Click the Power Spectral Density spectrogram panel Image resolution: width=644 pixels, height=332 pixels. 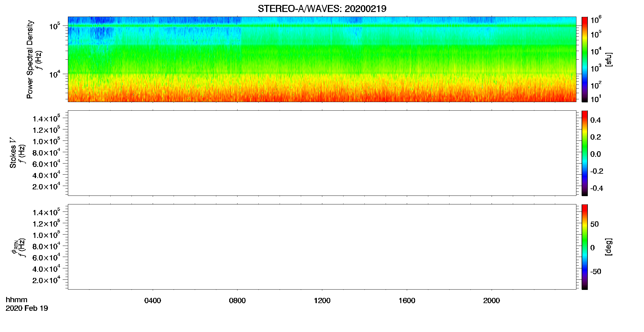tap(322, 59)
